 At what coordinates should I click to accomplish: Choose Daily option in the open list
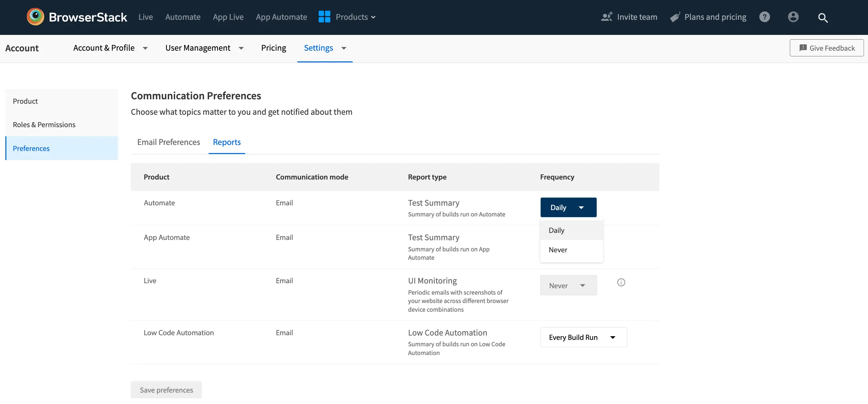click(556, 230)
